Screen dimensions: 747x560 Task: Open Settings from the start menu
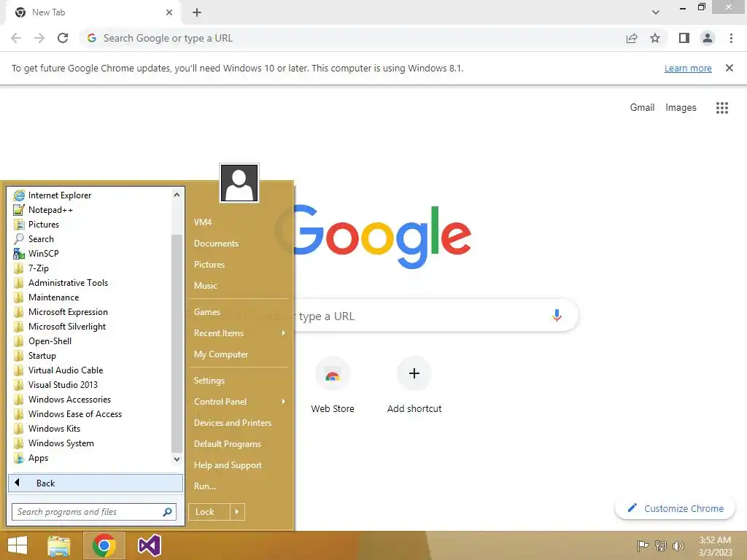(209, 381)
